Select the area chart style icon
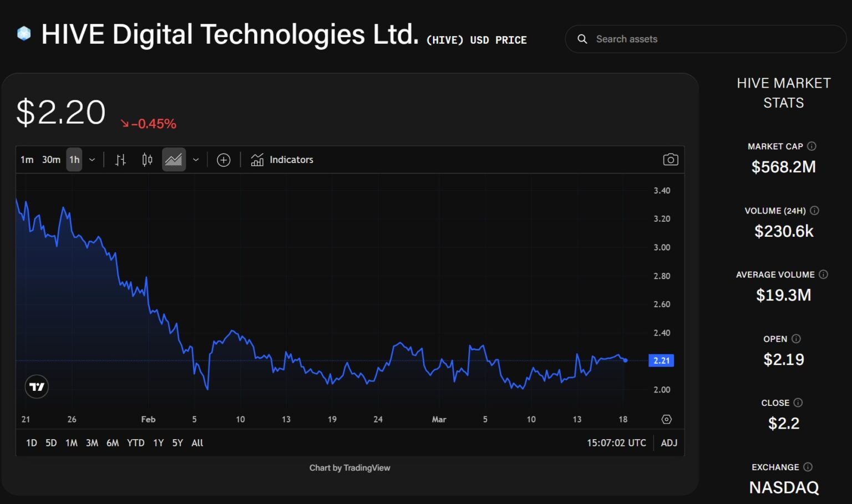Viewport: 852px width, 504px height. [174, 160]
